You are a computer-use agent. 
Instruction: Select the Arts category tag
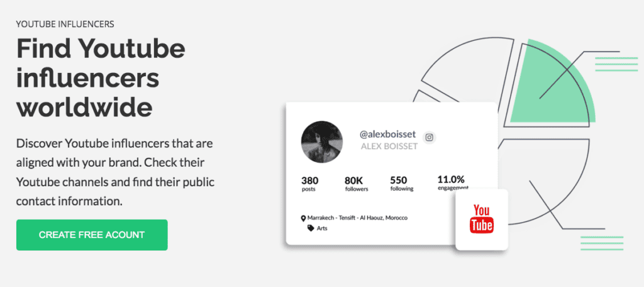point(322,228)
